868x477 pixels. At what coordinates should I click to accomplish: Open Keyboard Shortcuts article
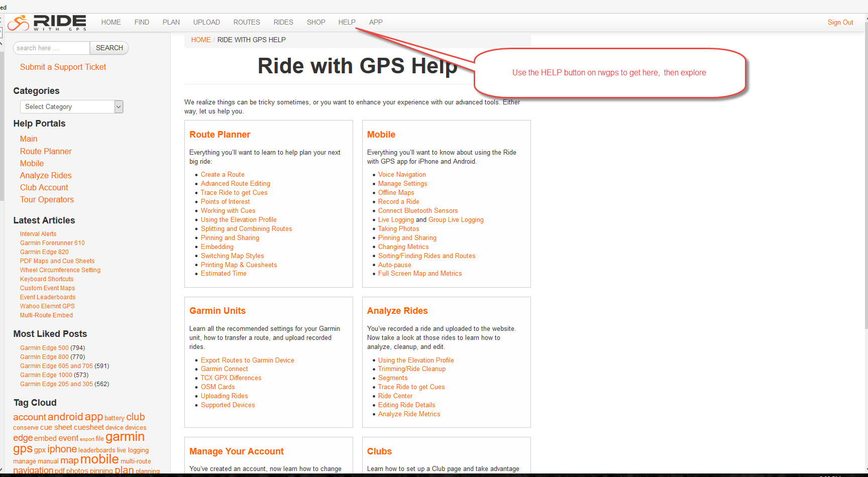(x=47, y=279)
